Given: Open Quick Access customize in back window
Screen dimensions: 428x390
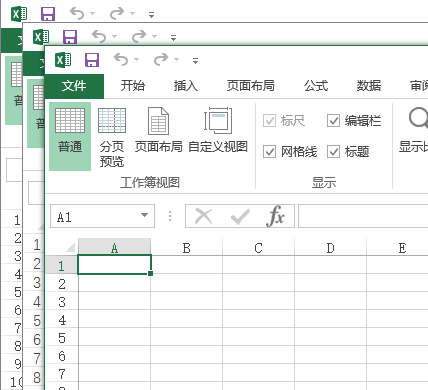Looking at the screenshot, I should (151, 15).
